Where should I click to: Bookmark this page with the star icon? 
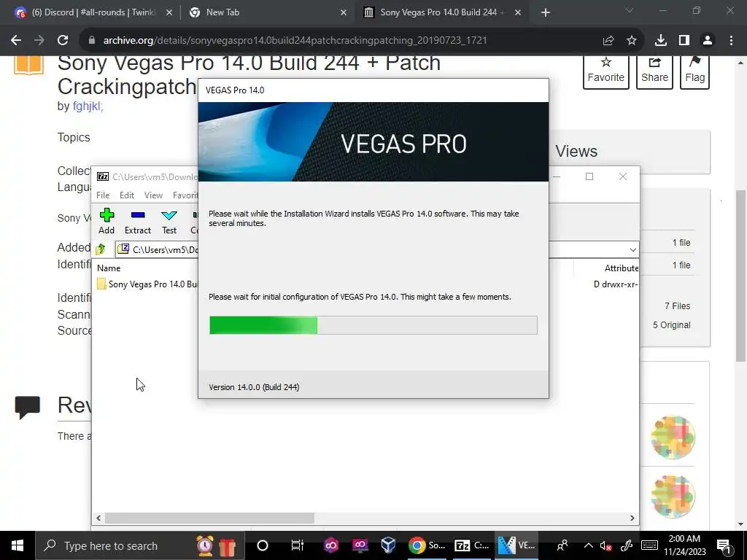point(632,41)
